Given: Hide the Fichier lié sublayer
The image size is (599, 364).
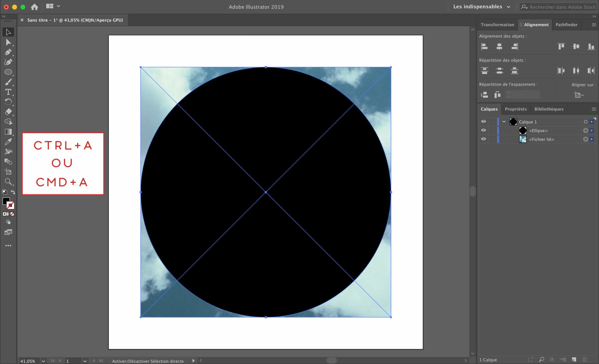Looking at the screenshot, I should click(x=483, y=139).
